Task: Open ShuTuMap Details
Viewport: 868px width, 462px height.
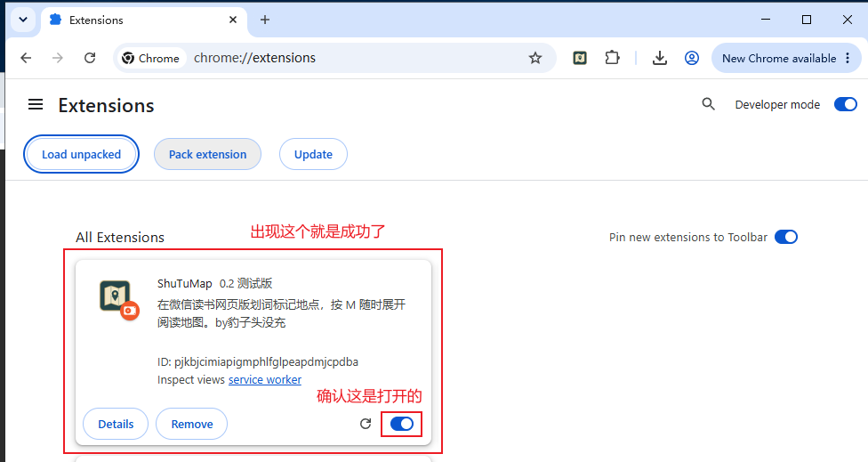Action: coord(116,424)
